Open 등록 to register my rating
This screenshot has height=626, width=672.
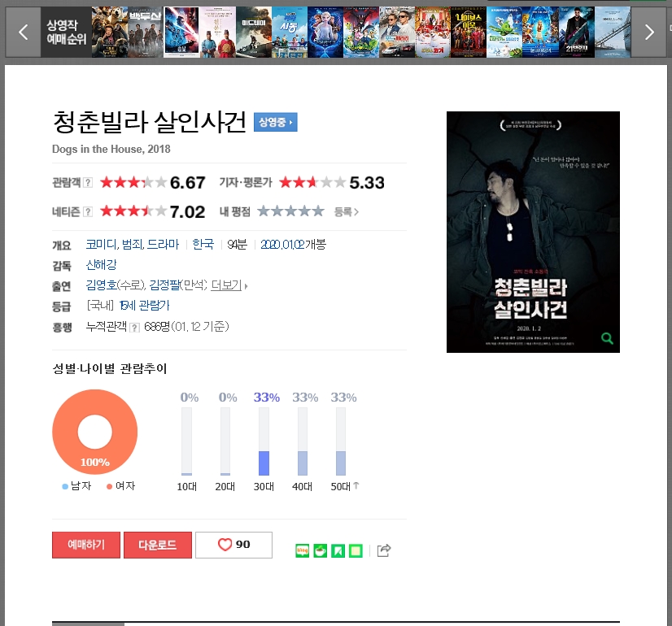tap(347, 212)
